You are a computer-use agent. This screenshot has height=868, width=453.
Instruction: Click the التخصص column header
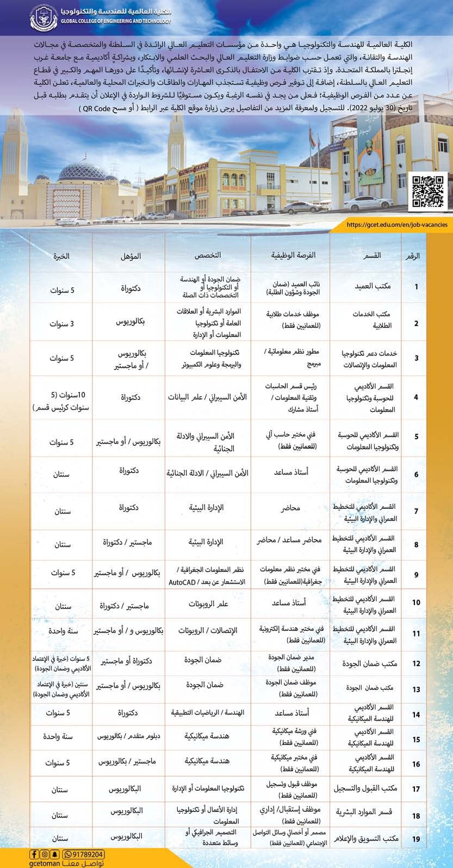point(208,255)
